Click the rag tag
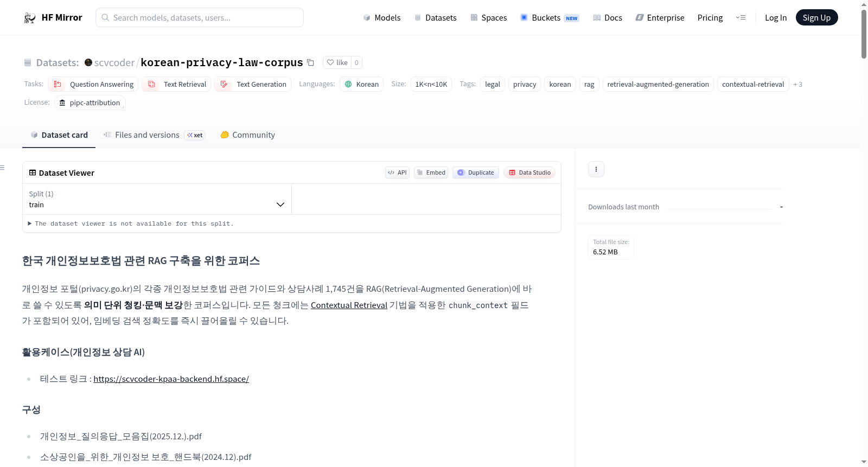The width and height of the screenshot is (868, 467). point(589,84)
